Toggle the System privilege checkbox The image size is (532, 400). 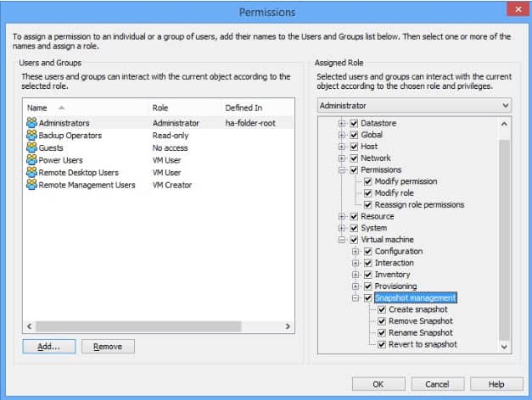click(354, 228)
